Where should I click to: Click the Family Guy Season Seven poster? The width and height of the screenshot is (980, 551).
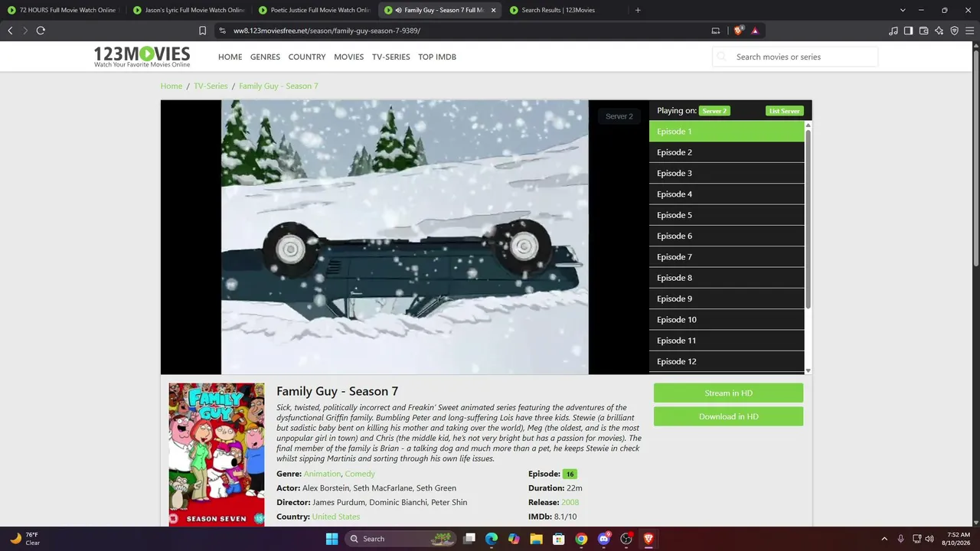[x=217, y=455]
